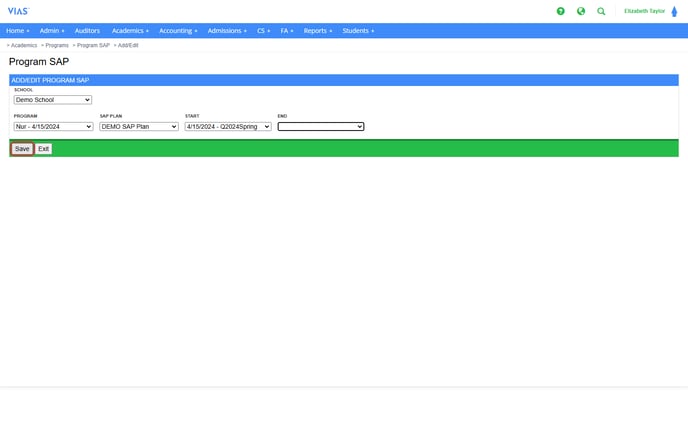This screenshot has height=421, width=688.
Task: Click the Elizabeth Taylor user name
Action: (644, 11)
